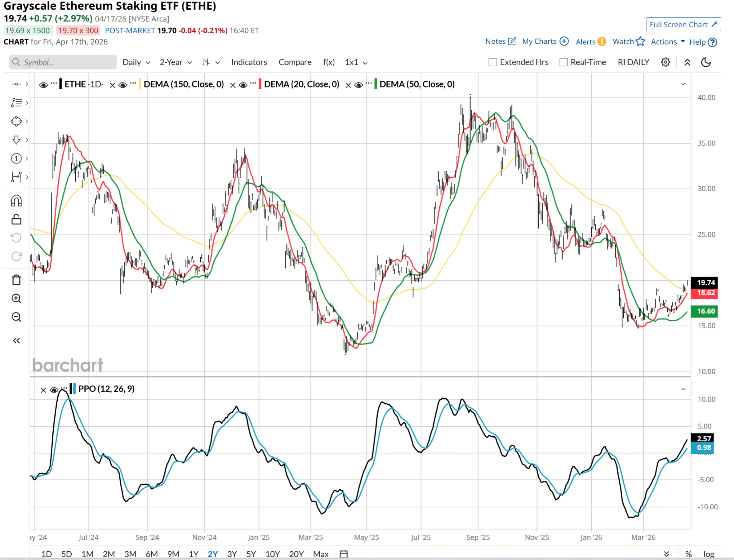Click the lock drawings icon
This screenshot has width=734, height=560.
[16, 219]
